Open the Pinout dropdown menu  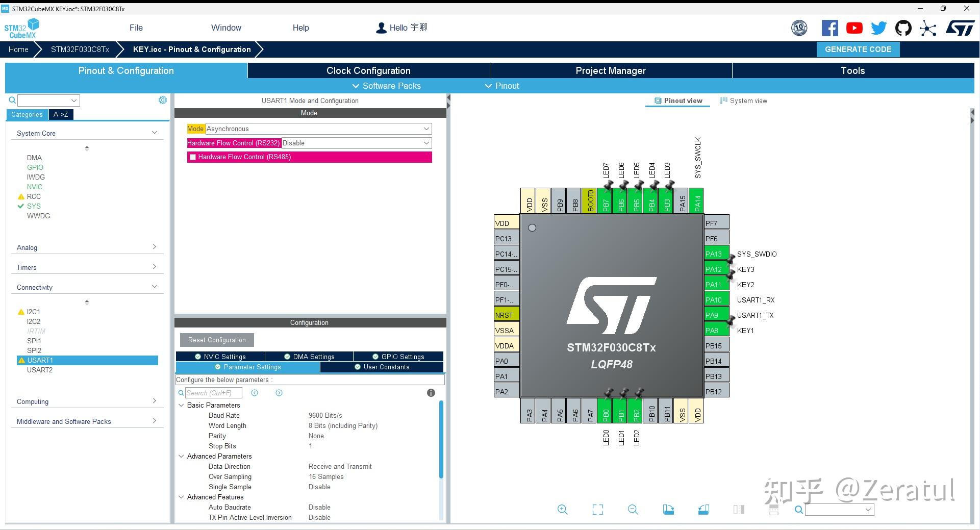(x=502, y=86)
